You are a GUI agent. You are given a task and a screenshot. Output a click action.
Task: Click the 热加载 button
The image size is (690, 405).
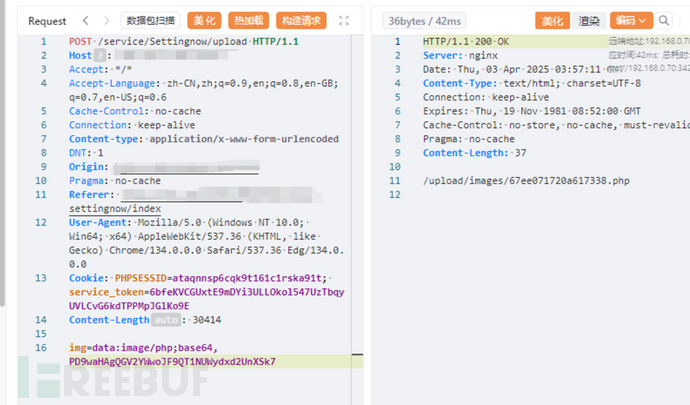coord(248,20)
